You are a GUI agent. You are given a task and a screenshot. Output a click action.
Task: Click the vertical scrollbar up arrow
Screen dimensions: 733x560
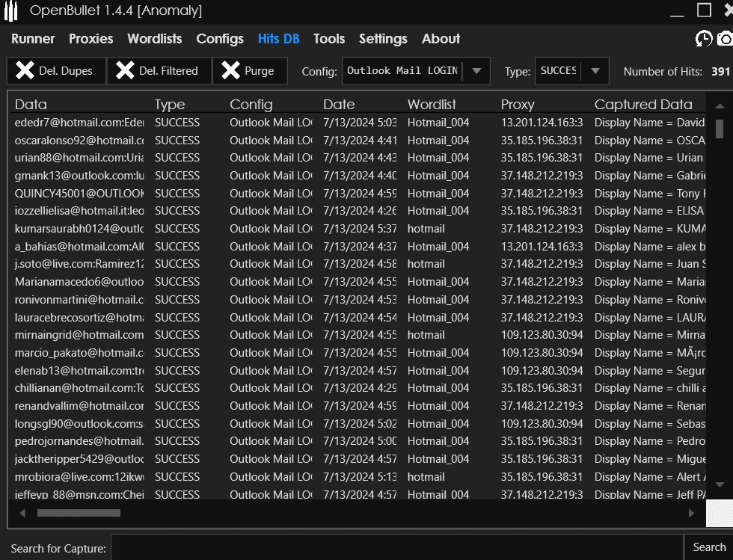tap(720, 105)
